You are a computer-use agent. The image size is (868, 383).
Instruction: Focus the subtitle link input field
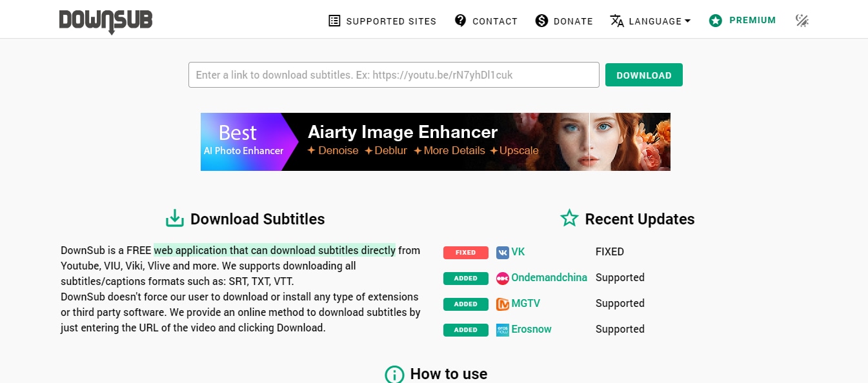tap(394, 75)
